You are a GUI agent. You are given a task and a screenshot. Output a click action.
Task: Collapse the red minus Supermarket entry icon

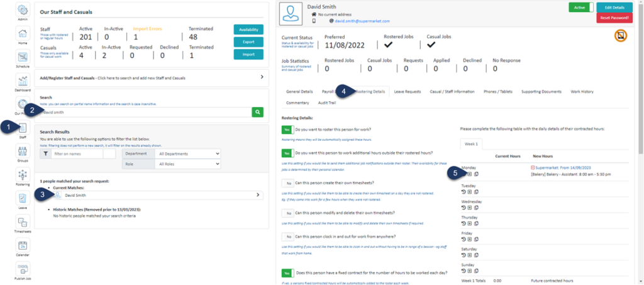click(532, 167)
